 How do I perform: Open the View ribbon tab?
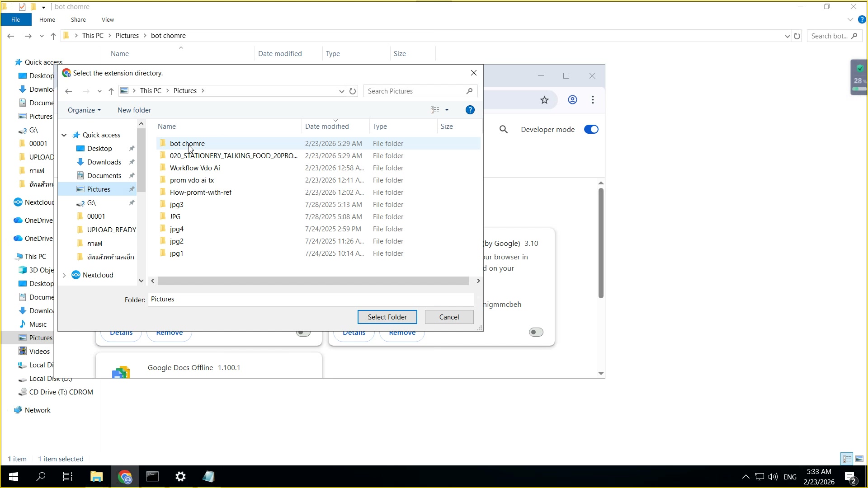(x=108, y=20)
